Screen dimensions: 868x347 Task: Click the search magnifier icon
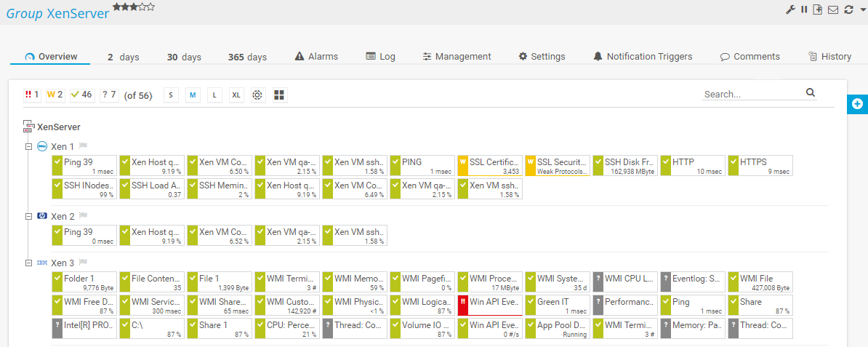pyautogui.click(x=811, y=93)
